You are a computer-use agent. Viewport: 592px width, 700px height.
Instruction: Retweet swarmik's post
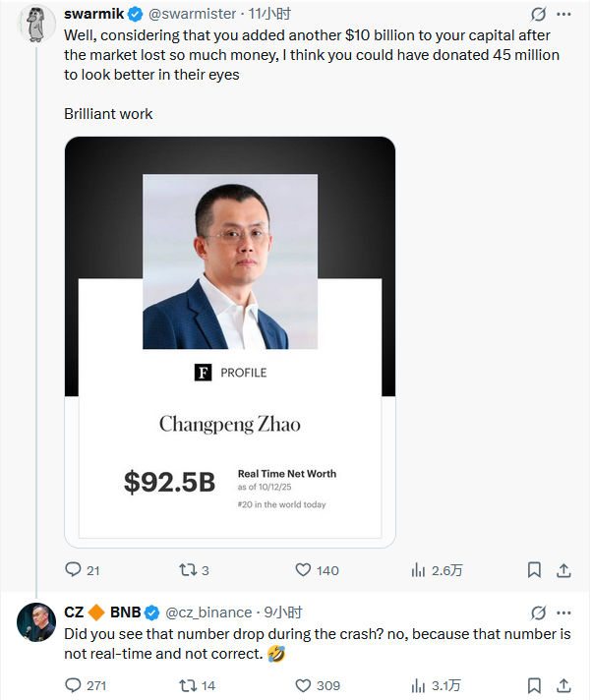coord(185,569)
